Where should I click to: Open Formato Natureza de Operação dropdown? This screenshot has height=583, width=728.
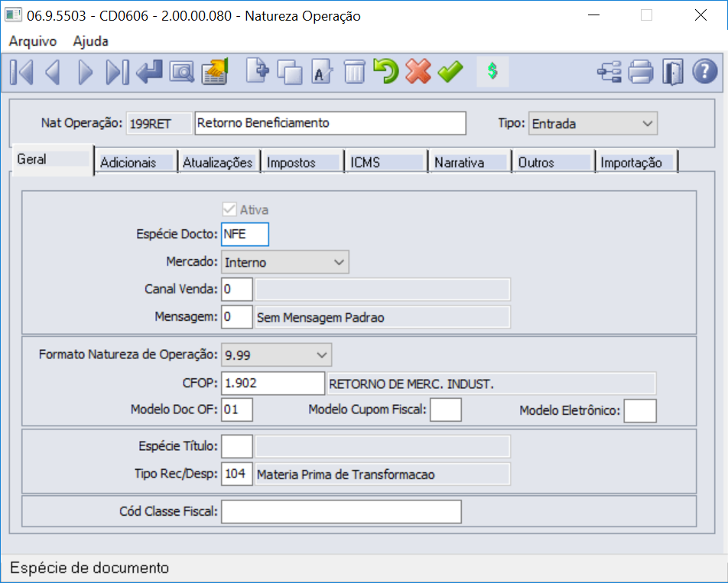[276, 355]
